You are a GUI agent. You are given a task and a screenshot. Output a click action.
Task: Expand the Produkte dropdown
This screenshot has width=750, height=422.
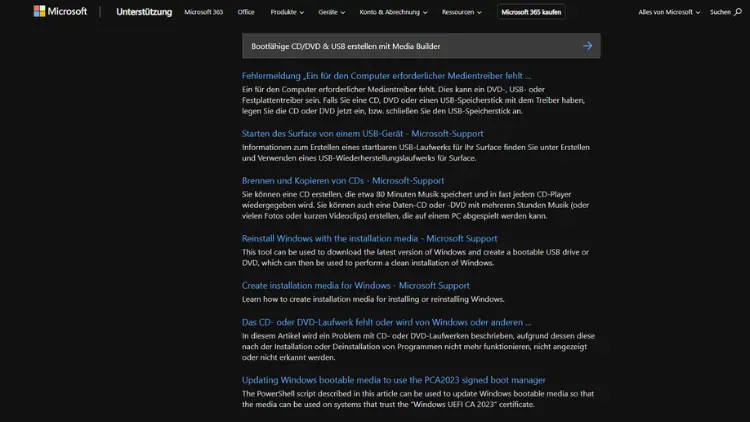(287, 12)
